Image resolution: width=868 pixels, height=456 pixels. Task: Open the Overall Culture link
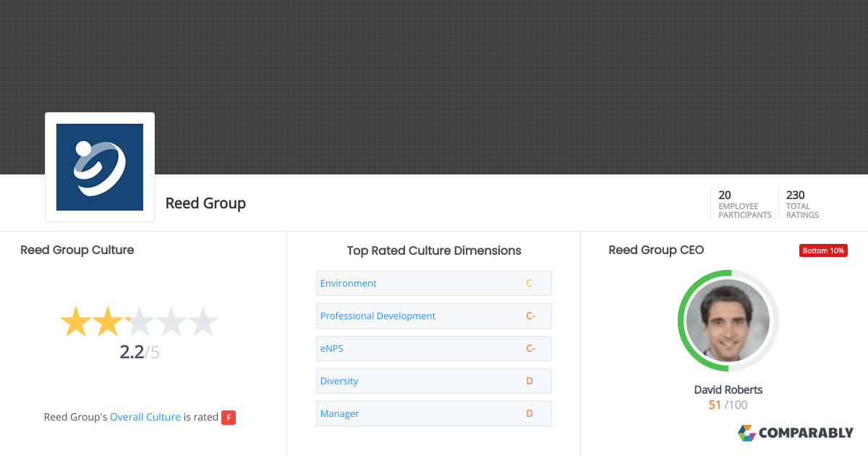click(145, 416)
